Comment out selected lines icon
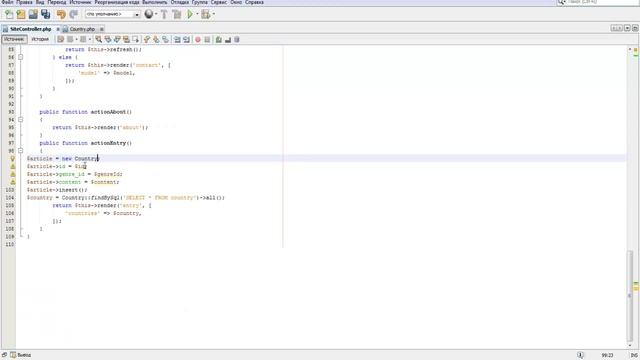Image resolution: width=640 pixels, height=360 pixels. pos(219,40)
